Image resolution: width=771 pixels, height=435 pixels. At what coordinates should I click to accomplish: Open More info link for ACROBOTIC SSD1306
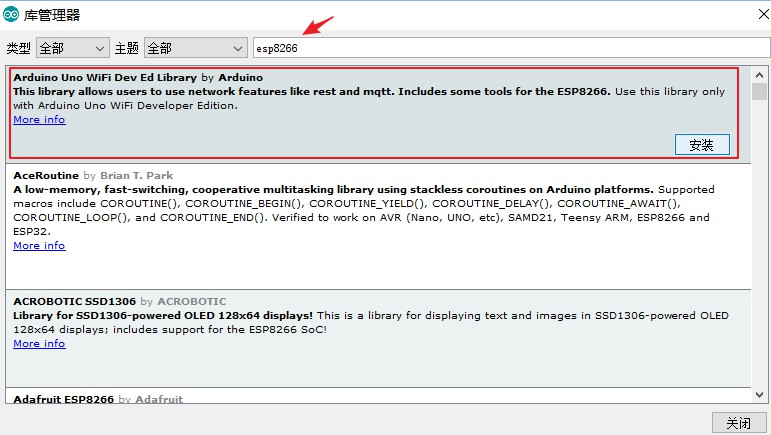pyautogui.click(x=39, y=344)
